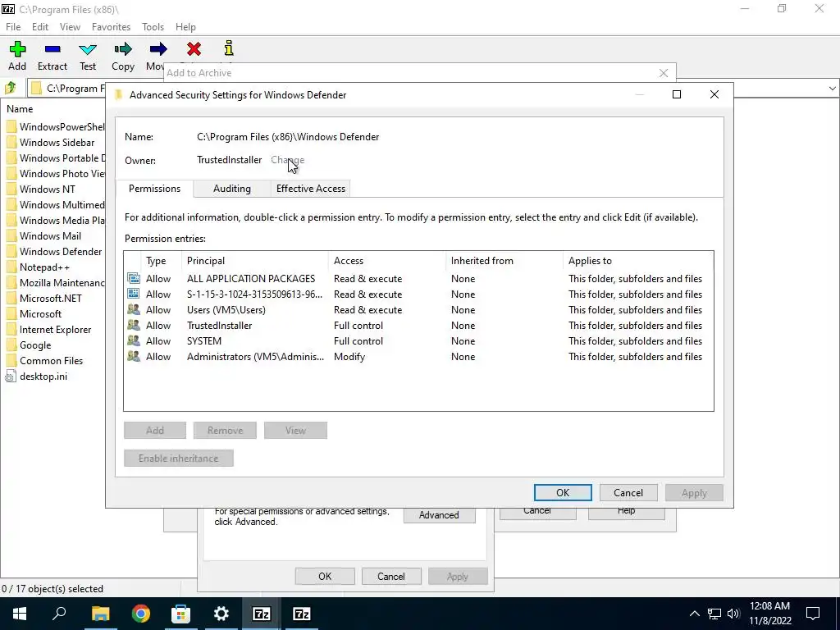
Task: Switch to second 7-Zip taskbar window
Action: click(x=302, y=614)
